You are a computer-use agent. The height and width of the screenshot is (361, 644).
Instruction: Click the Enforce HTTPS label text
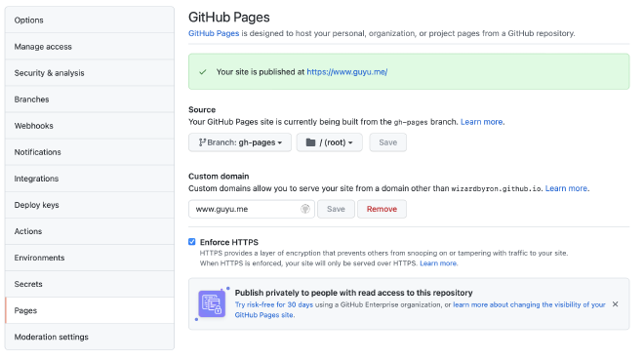point(229,242)
